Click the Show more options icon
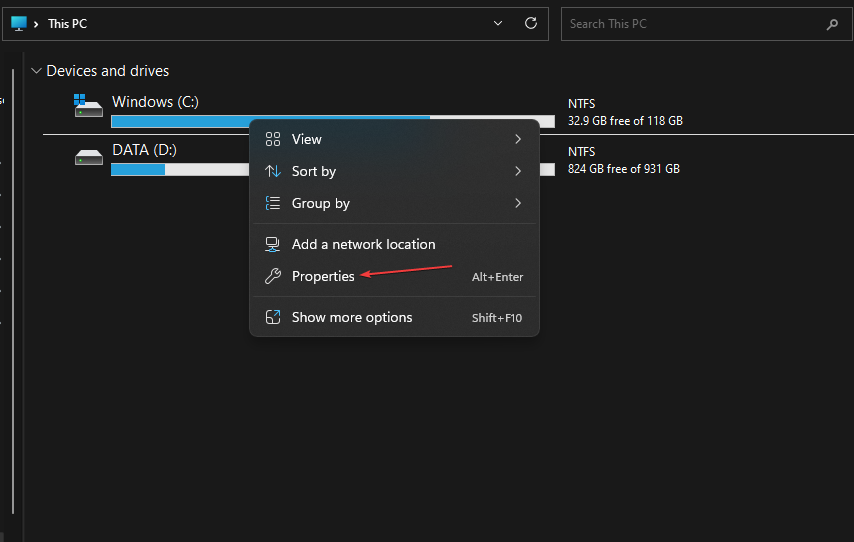This screenshot has width=854, height=542. (x=273, y=317)
